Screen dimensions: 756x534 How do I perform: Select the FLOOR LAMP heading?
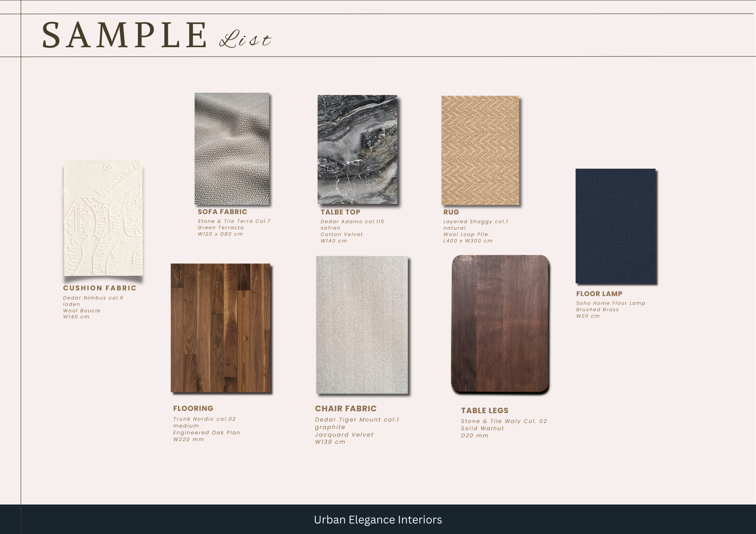[599, 294]
